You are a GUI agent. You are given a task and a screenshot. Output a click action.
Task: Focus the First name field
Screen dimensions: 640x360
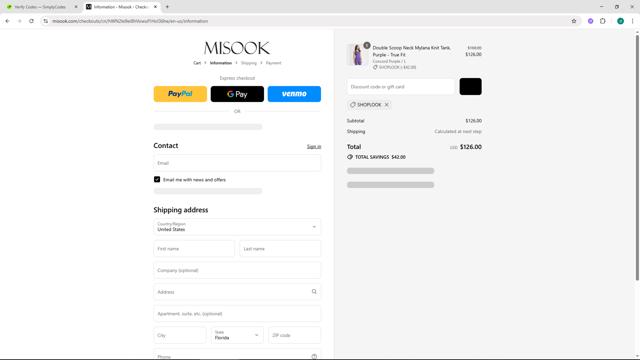point(194,249)
